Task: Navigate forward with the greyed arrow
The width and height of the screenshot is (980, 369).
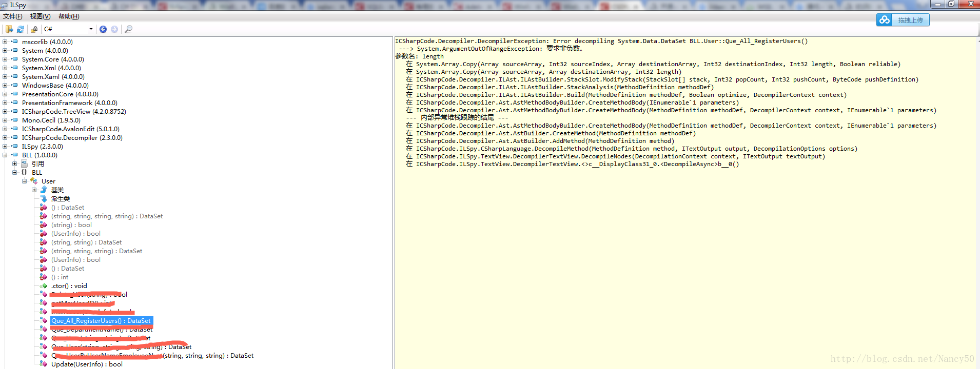Action: click(114, 29)
